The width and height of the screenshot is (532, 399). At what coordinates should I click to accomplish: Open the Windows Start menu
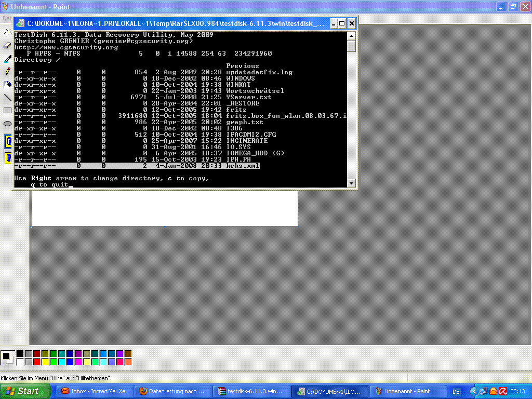25,391
